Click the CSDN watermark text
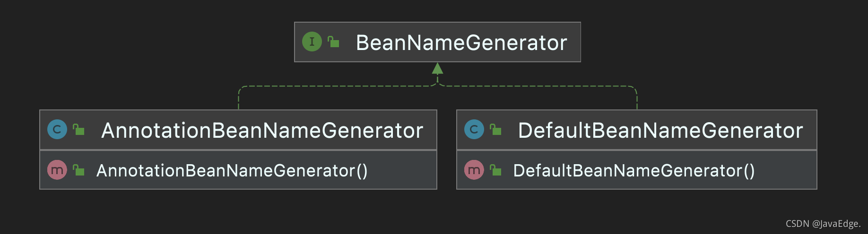Screen dimensions: 868x234 point(797,224)
